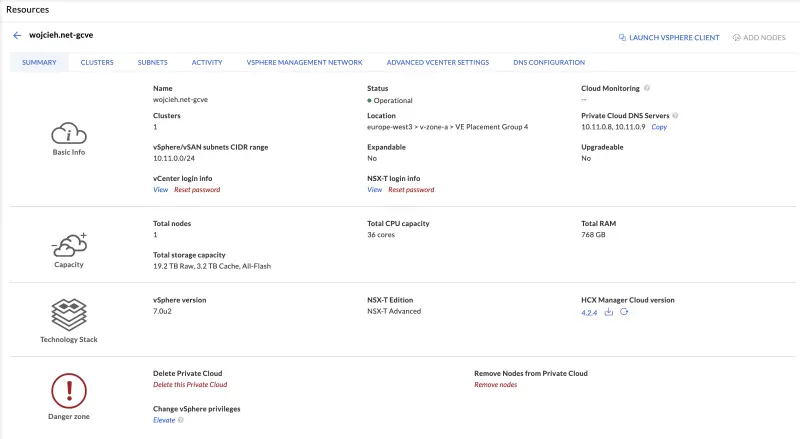This screenshot has height=439, width=800.
Task: Click Launch vSphere Client button
Action: pos(669,37)
